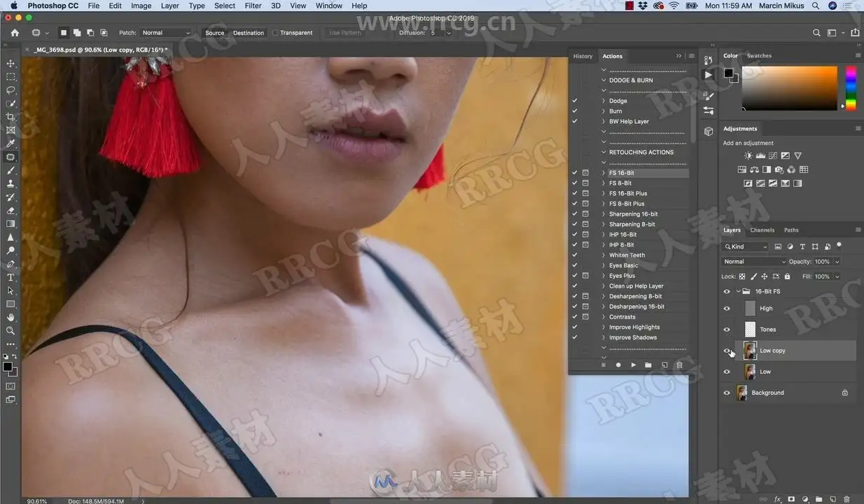Image resolution: width=864 pixels, height=504 pixels.
Task: Click the hue slider strip in Color panel
Action: 851,87
